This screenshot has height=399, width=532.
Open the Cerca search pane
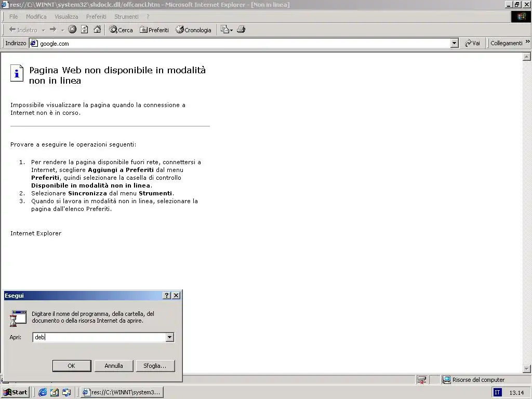[x=121, y=30]
